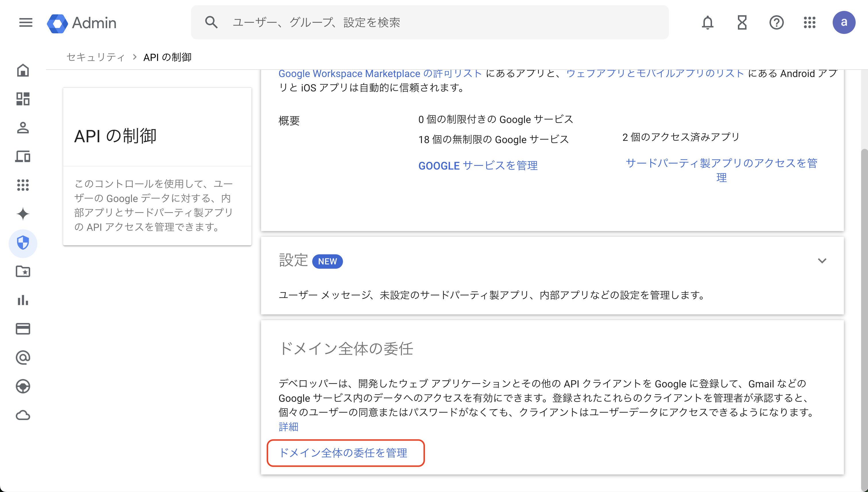Open the Apps dots grid sidebar icon
868x492 pixels.
click(23, 185)
